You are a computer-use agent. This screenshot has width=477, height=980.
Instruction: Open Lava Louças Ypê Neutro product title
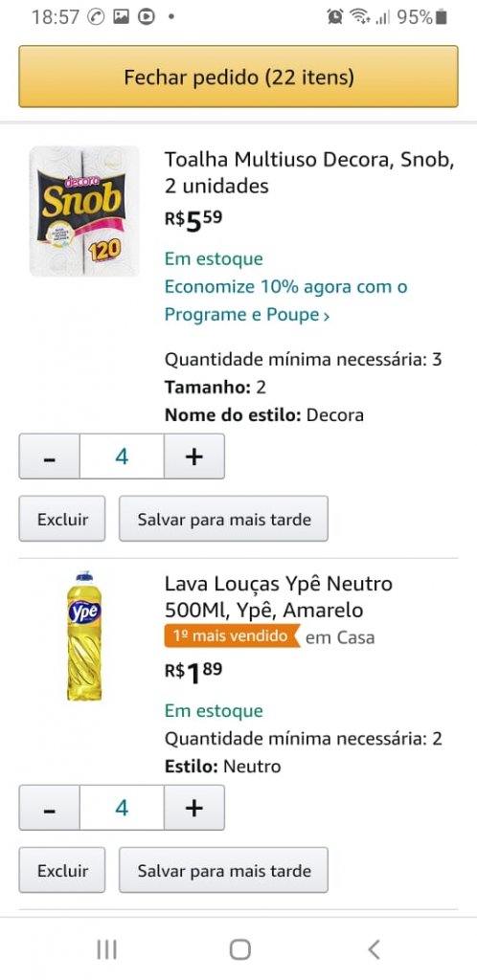(279, 597)
